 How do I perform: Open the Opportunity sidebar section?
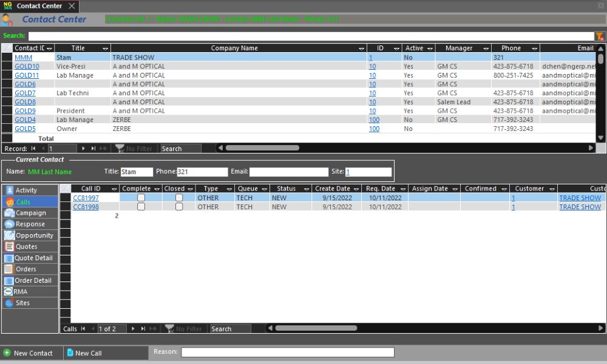pyautogui.click(x=34, y=235)
